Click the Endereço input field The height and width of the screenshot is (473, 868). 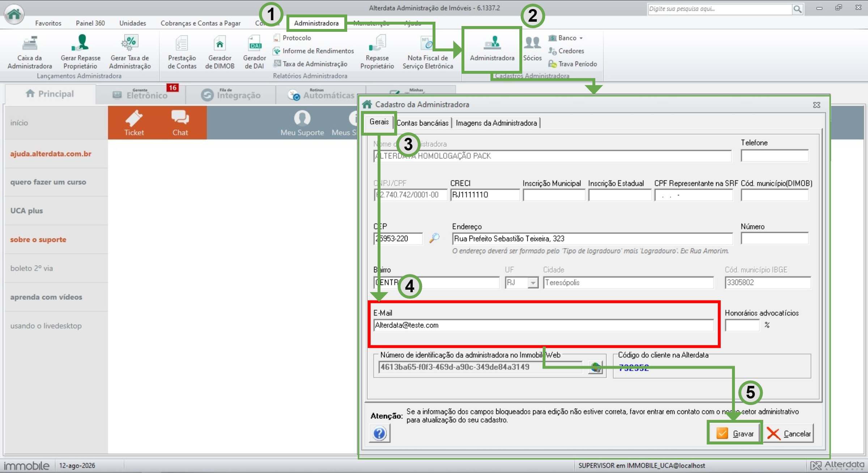click(592, 239)
